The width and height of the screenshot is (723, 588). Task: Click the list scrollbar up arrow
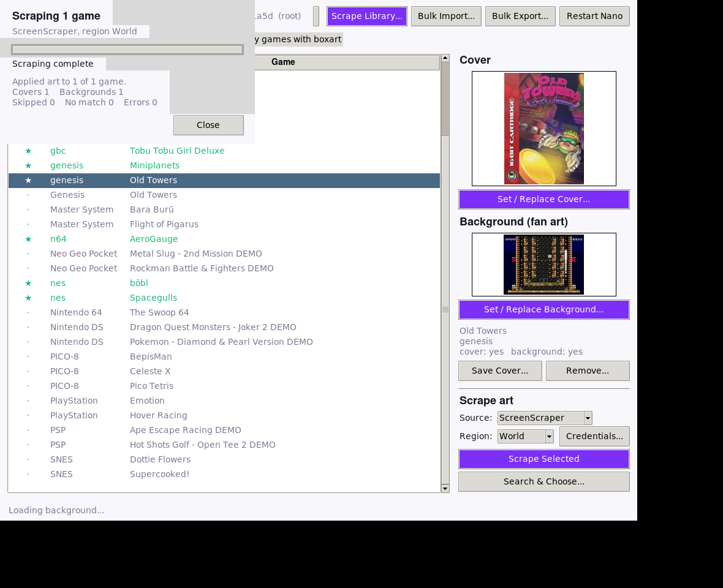pyautogui.click(x=445, y=58)
